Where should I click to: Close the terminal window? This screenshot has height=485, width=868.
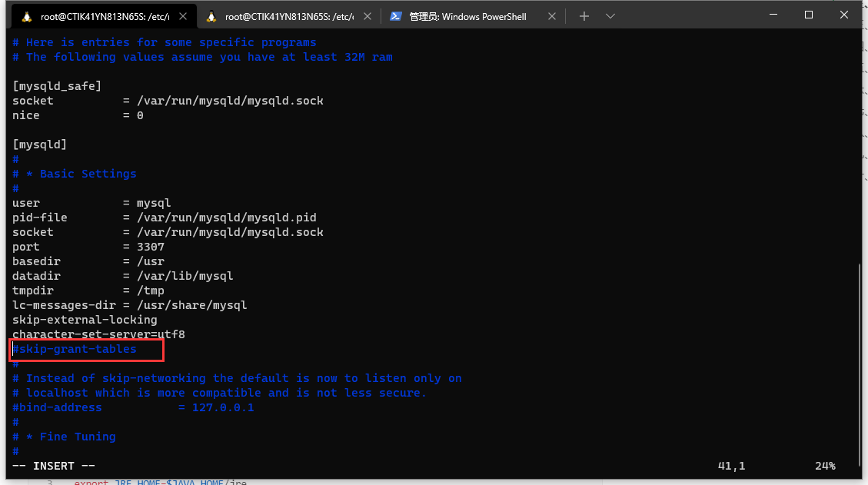(x=843, y=15)
